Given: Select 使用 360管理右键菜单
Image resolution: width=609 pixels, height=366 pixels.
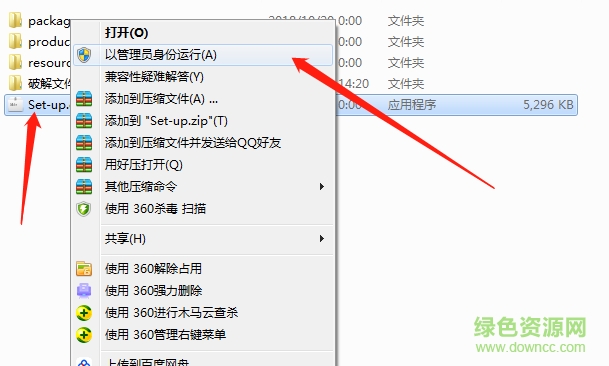Looking at the screenshot, I should pyautogui.click(x=203, y=335).
